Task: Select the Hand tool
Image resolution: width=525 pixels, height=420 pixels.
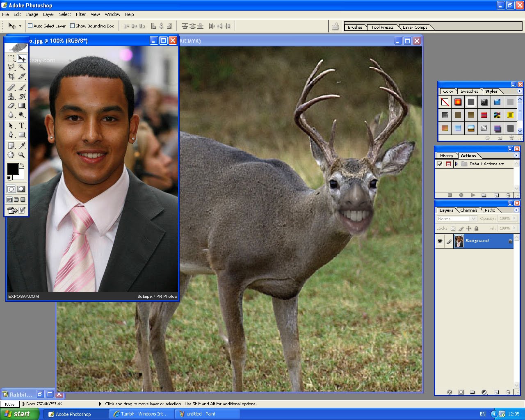Action: tap(11, 155)
